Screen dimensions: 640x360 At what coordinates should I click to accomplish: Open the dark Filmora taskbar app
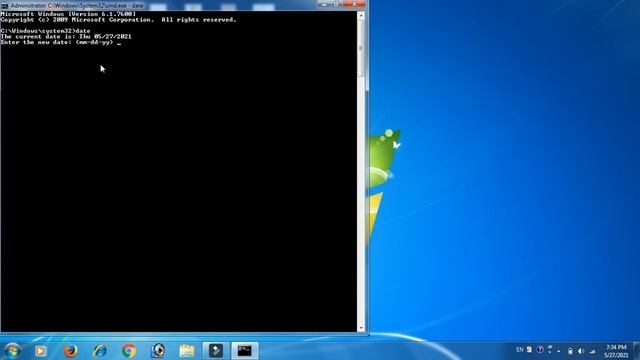[216, 351]
